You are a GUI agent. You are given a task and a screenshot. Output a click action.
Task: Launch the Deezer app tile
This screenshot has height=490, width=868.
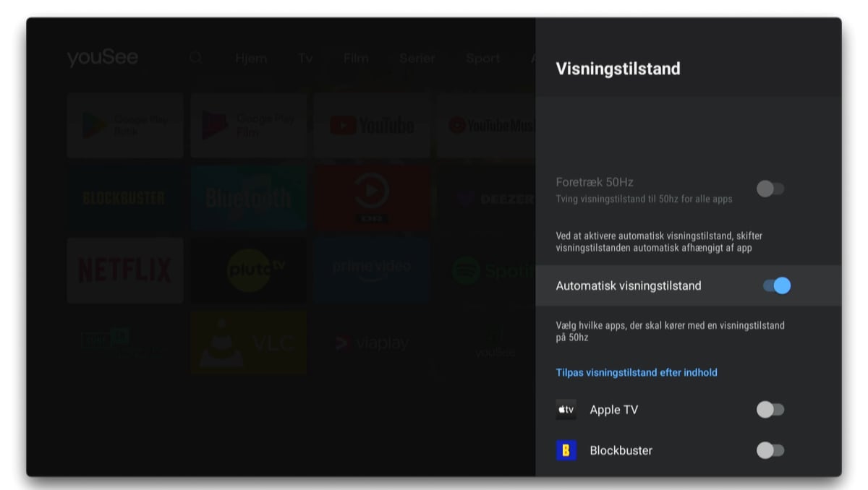[x=487, y=198]
